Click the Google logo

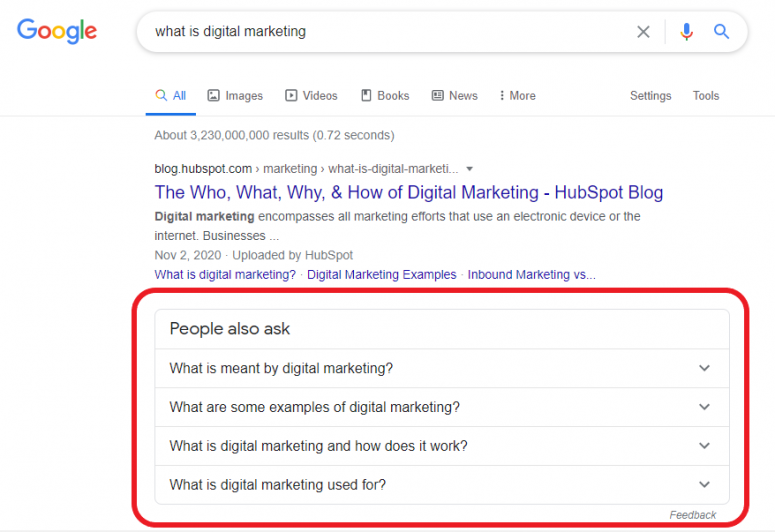pyautogui.click(x=57, y=31)
